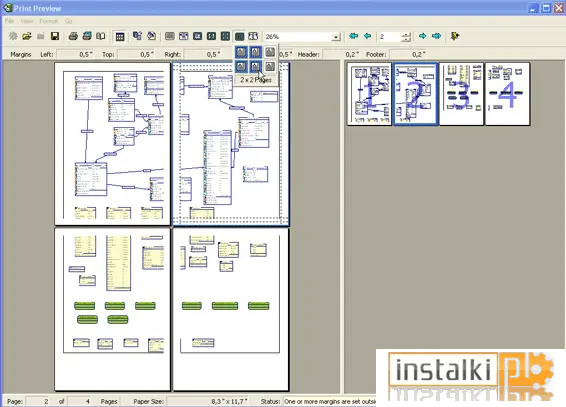Open the Go menu

(69, 21)
